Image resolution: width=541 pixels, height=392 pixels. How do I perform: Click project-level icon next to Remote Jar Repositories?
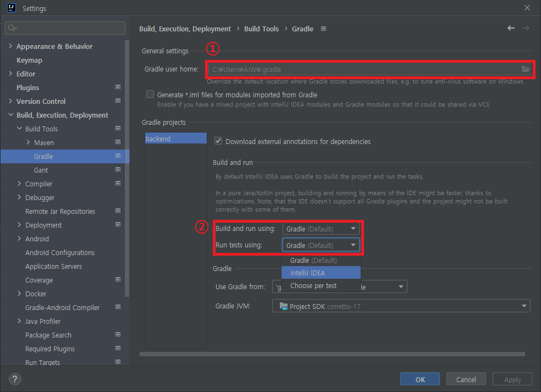(x=118, y=211)
